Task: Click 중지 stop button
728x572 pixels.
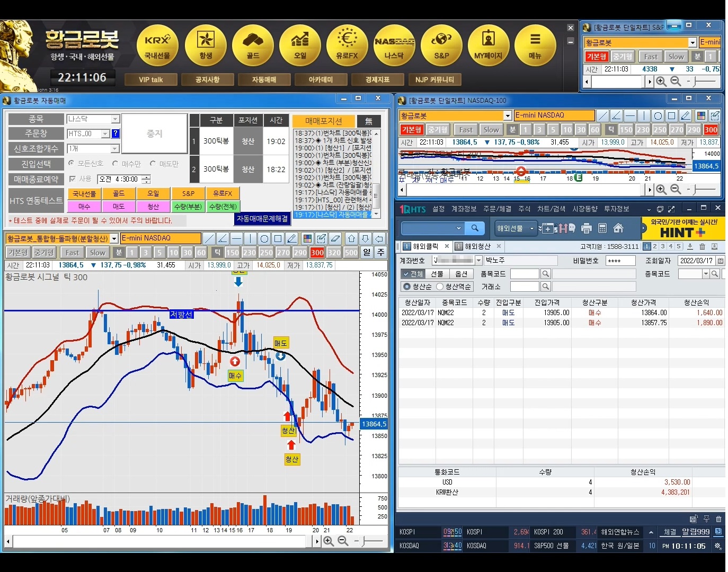Action: (154, 134)
